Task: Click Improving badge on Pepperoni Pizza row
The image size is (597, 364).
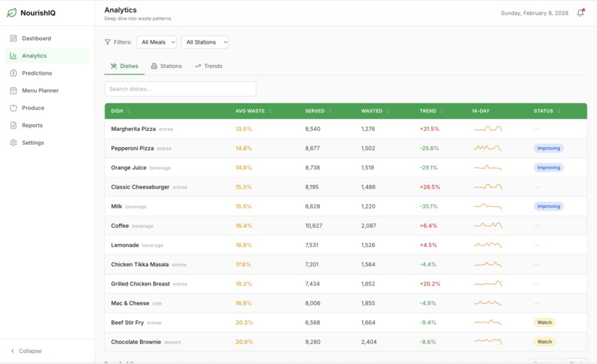Action: [548, 148]
